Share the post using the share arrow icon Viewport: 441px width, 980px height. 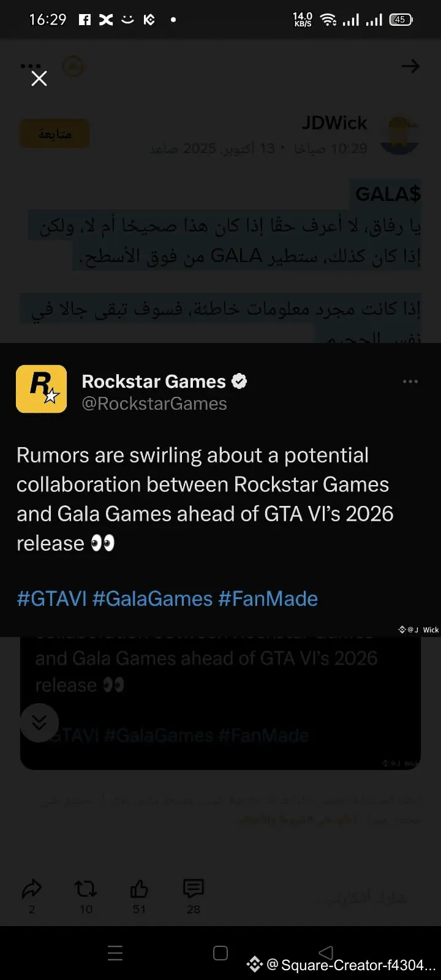(x=32, y=889)
